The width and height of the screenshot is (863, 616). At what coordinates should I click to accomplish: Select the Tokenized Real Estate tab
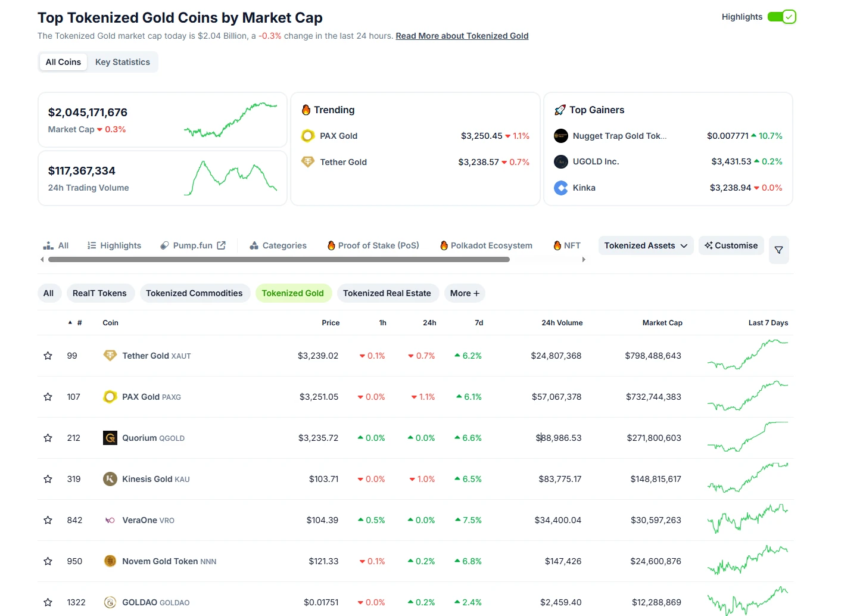387,293
